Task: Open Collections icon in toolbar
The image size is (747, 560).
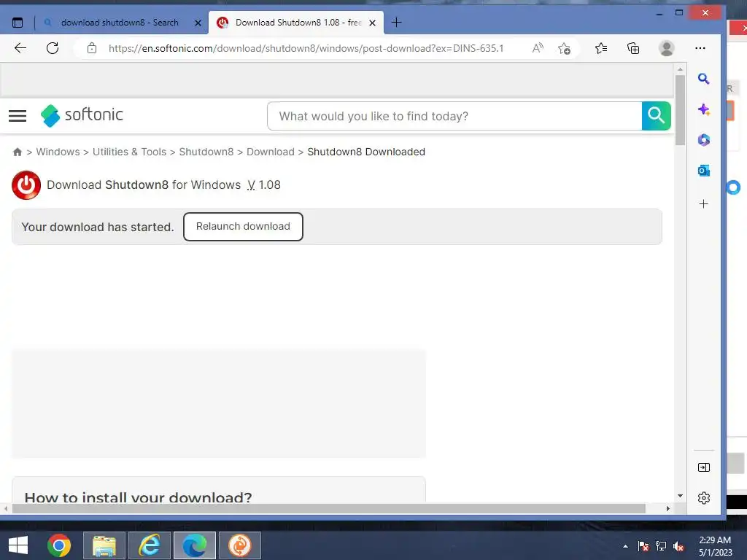Action: pos(633,48)
